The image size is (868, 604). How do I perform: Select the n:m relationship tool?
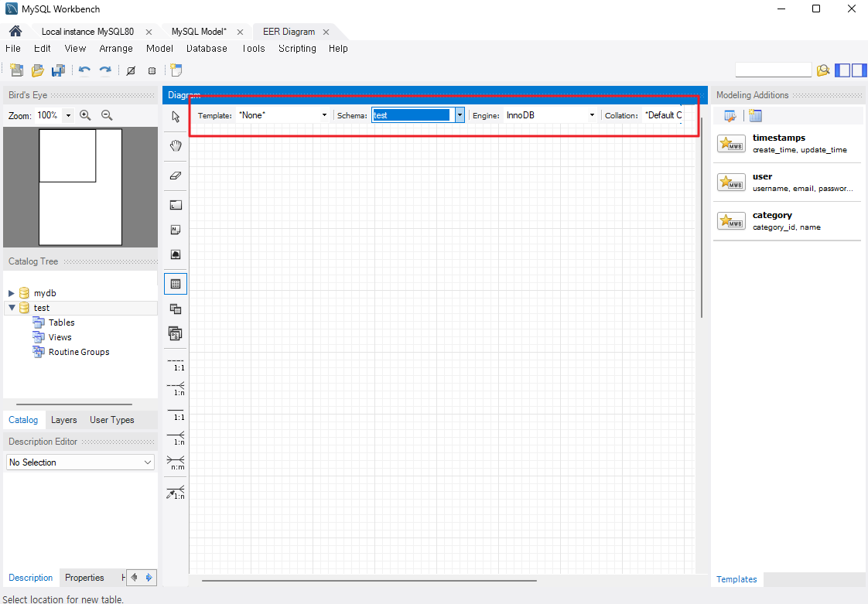pyautogui.click(x=176, y=463)
